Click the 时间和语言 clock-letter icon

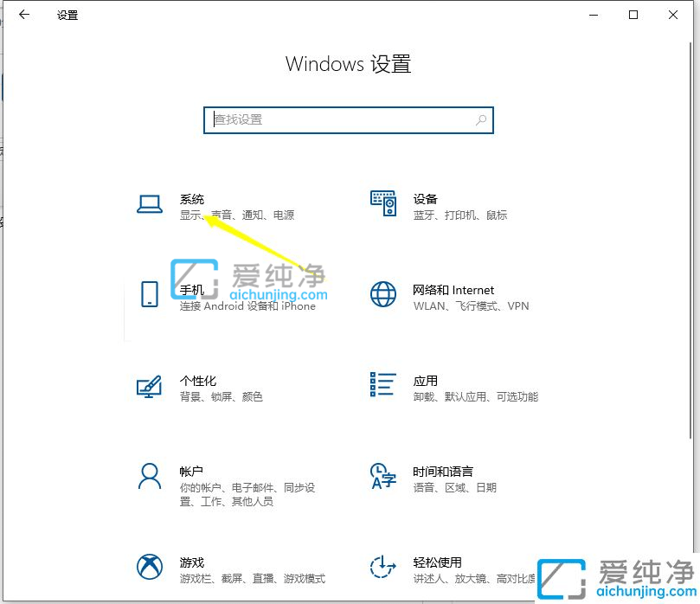tap(383, 476)
